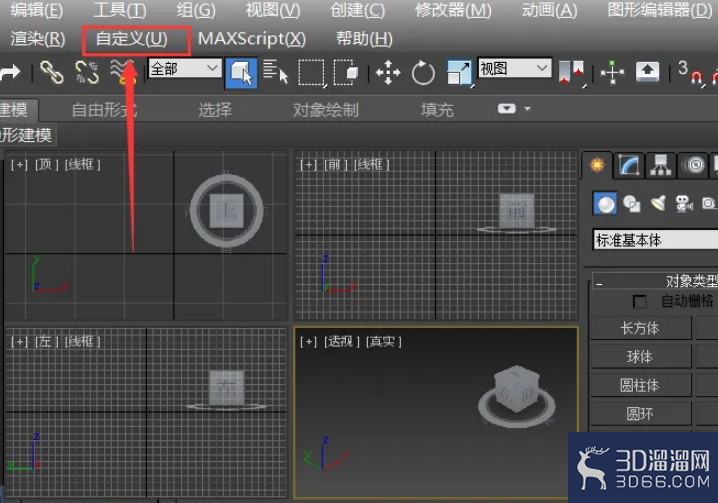Choose Rectangular Selection Region tool

[x=311, y=72]
